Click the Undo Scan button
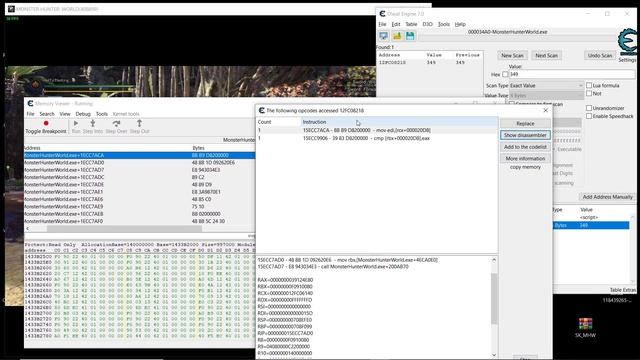640x360 pixels. tap(600, 56)
